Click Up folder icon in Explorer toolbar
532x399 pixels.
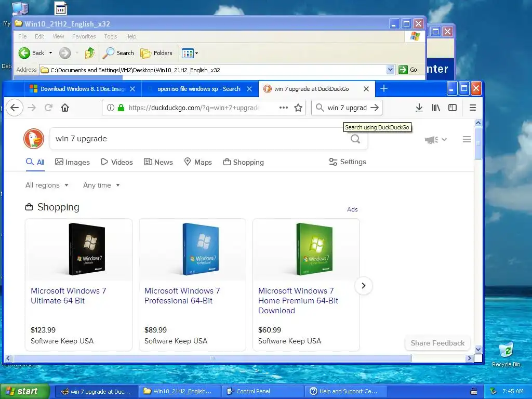[x=90, y=53]
